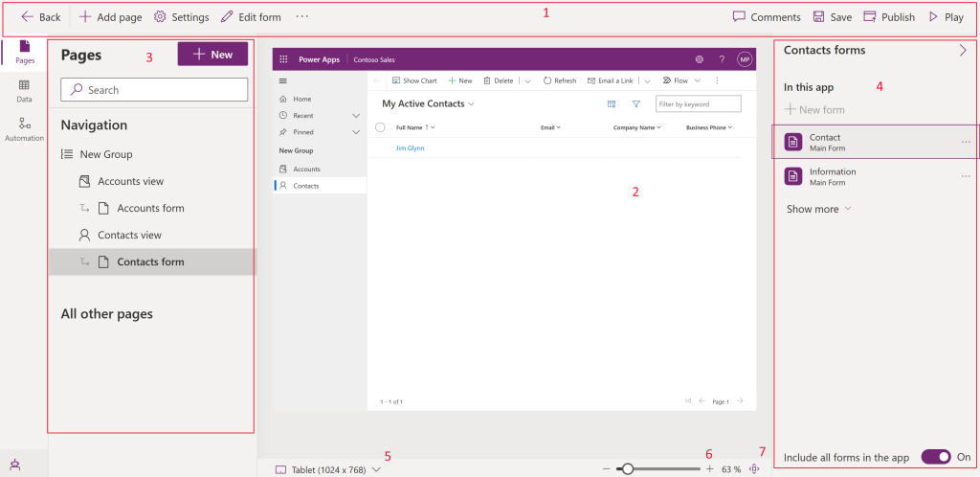This screenshot has width=980, height=477.
Task: Switch to the Automation tab in left rail
Action: click(x=24, y=129)
